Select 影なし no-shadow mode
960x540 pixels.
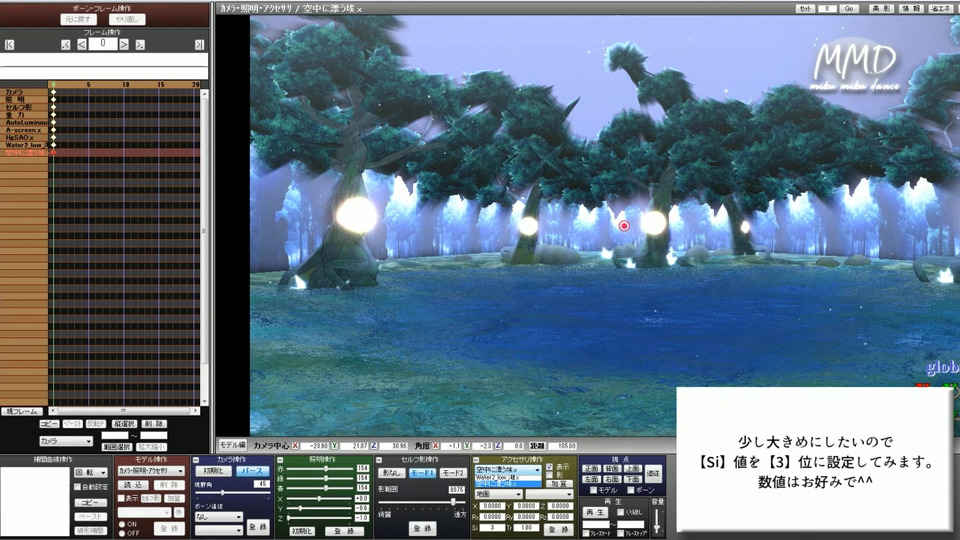click(x=392, y=473)
